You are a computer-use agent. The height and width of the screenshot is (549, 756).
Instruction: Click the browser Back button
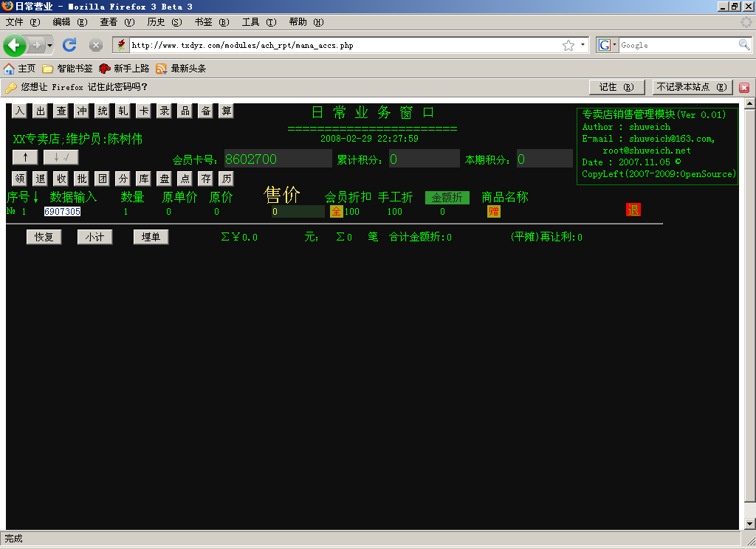15,45
